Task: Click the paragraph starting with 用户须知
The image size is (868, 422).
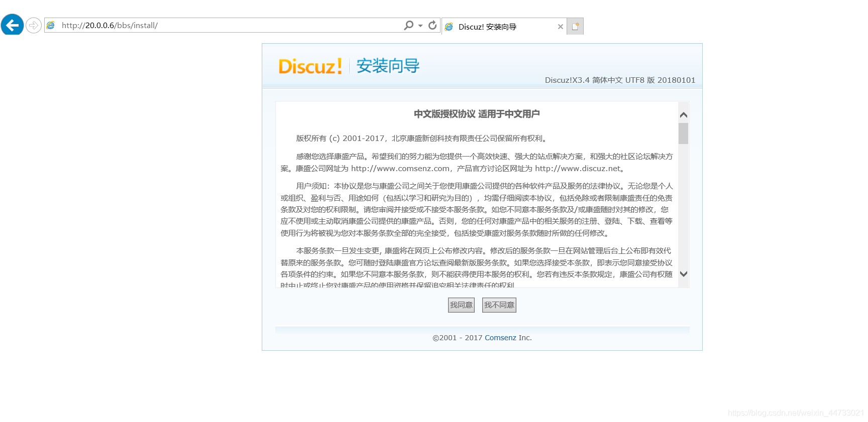Action: pos(477,210)
